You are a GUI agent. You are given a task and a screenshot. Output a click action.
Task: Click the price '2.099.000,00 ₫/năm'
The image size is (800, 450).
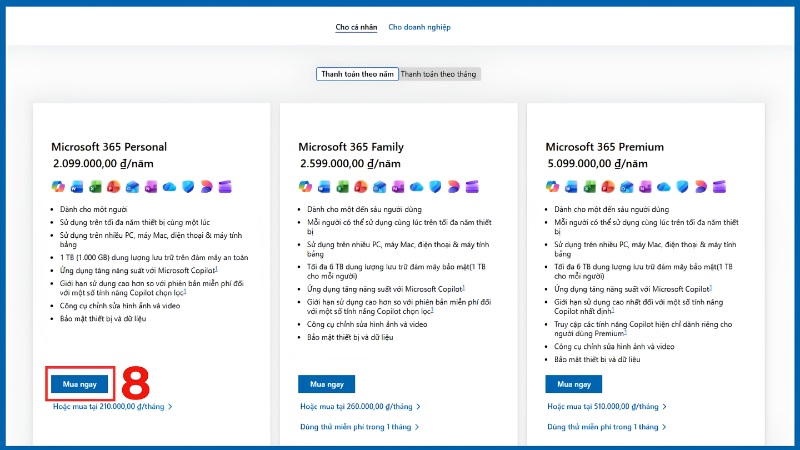[103, 164]
